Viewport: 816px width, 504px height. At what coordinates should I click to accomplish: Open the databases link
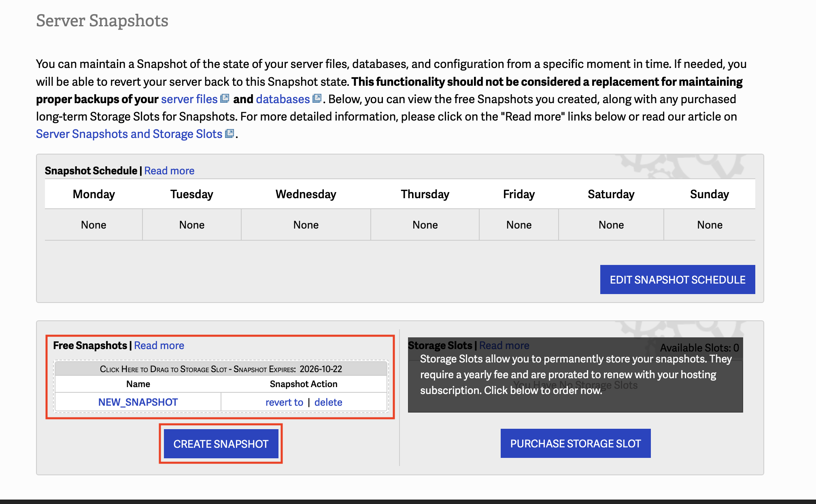(x=283, y=99)
